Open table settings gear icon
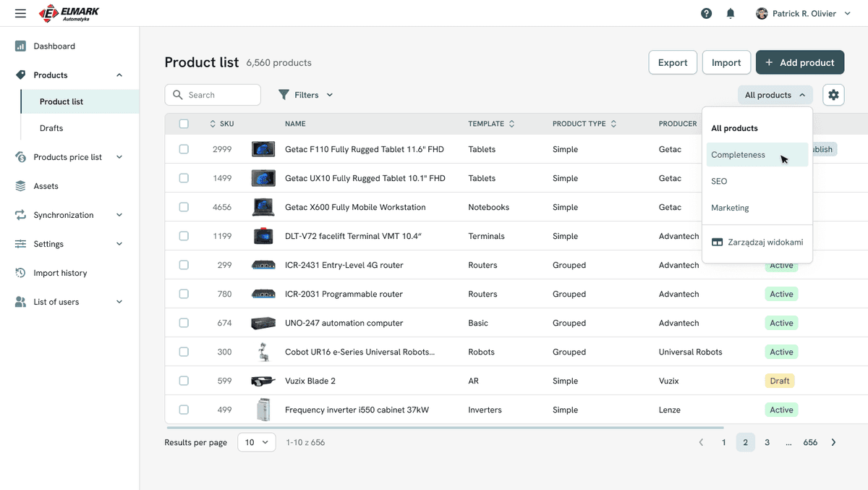Viewport: 868px width, 490px height. [833, 95]
